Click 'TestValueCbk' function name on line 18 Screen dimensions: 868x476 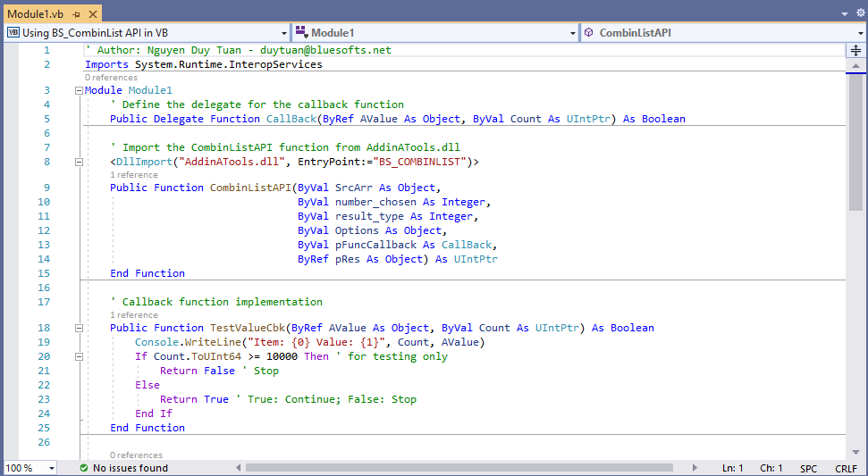[x=248, y=328]
